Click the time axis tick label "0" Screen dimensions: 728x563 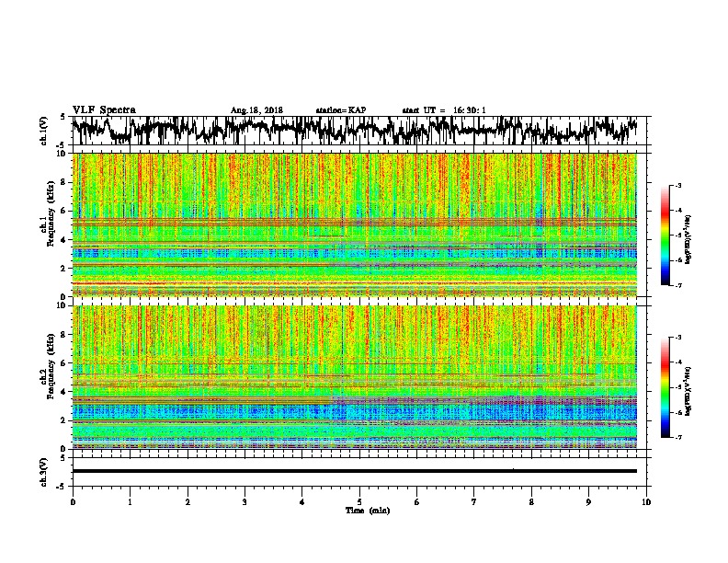pyautogui.click(x=73, y=502)
